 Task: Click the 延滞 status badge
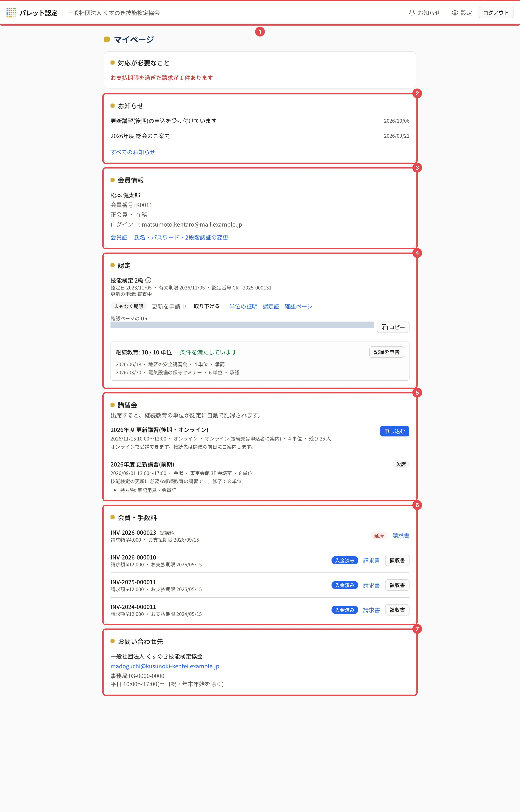point(379,536)
